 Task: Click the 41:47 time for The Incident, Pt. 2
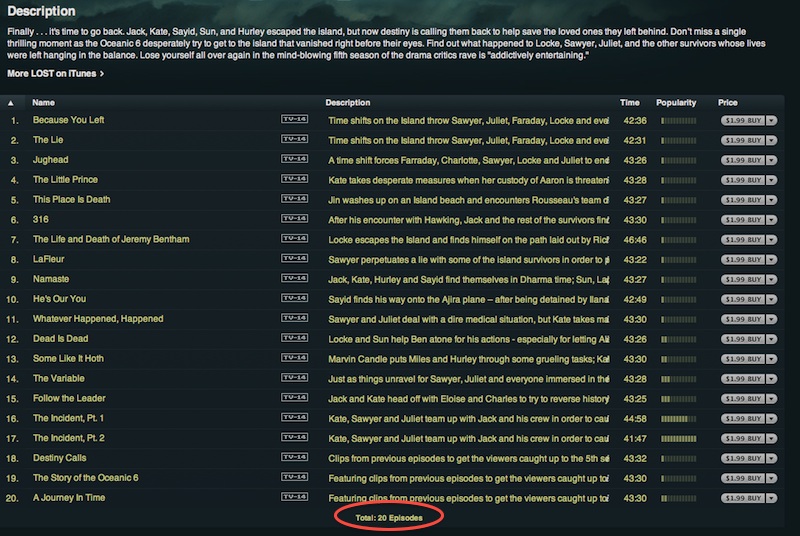click(x=635, y=439)
